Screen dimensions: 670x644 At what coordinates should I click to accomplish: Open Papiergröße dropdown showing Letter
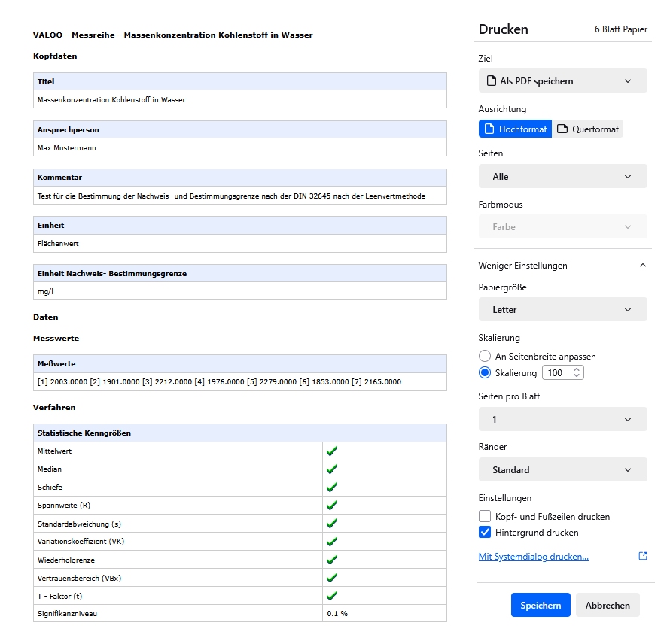(x=562, y=310)
